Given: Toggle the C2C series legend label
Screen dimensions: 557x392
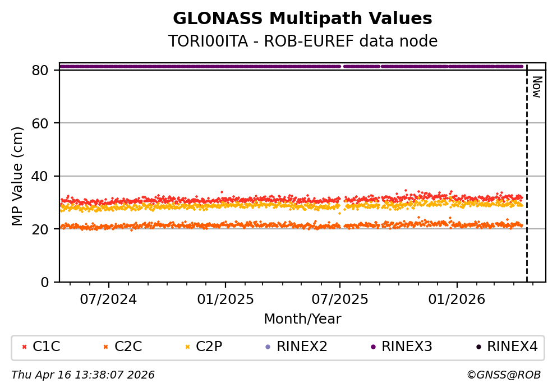Looking at the screenshot, I should (128, 347).
